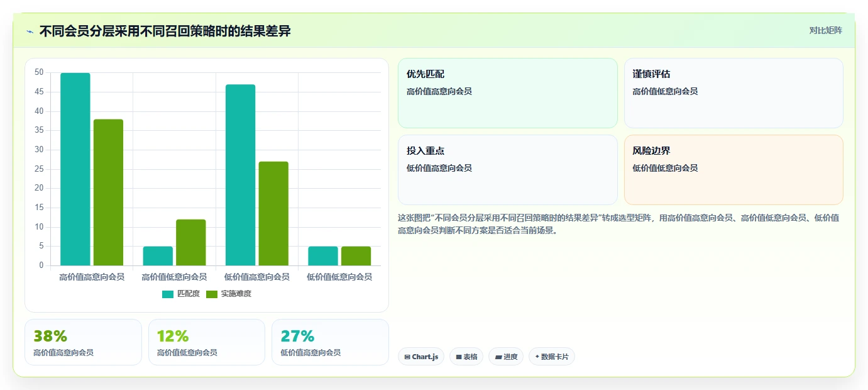Viewport: 868px width, 390px height.
Task: Click the heading 不同会员分层采用不同召回策略时的结果差异
Action: (165, 31)
